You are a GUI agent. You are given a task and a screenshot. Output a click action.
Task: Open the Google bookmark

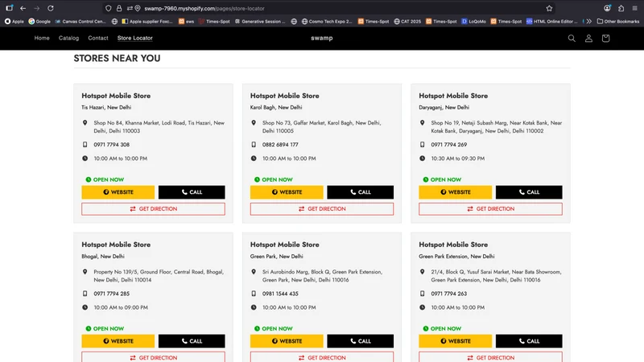tap(39, 22)
